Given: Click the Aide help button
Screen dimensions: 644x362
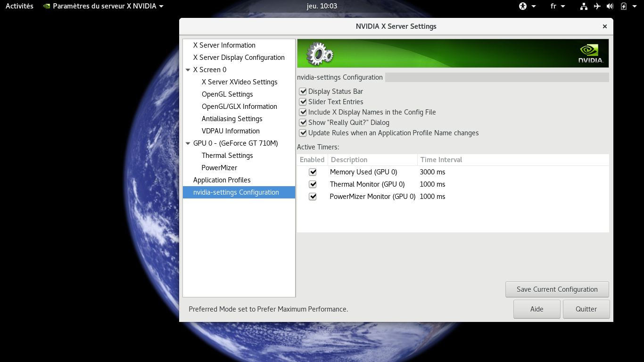Looking at the screenshot, I should (x=537, y=309).
